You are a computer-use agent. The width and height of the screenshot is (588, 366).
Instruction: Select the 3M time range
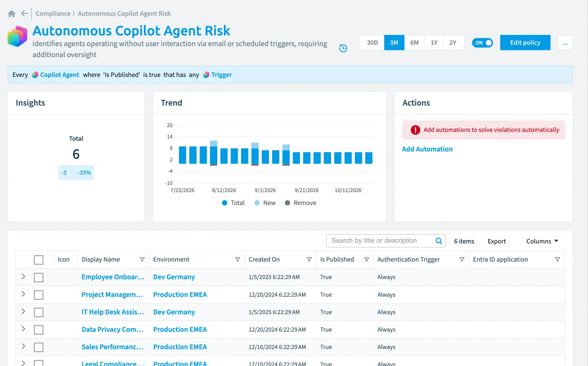tap(394, 43)
